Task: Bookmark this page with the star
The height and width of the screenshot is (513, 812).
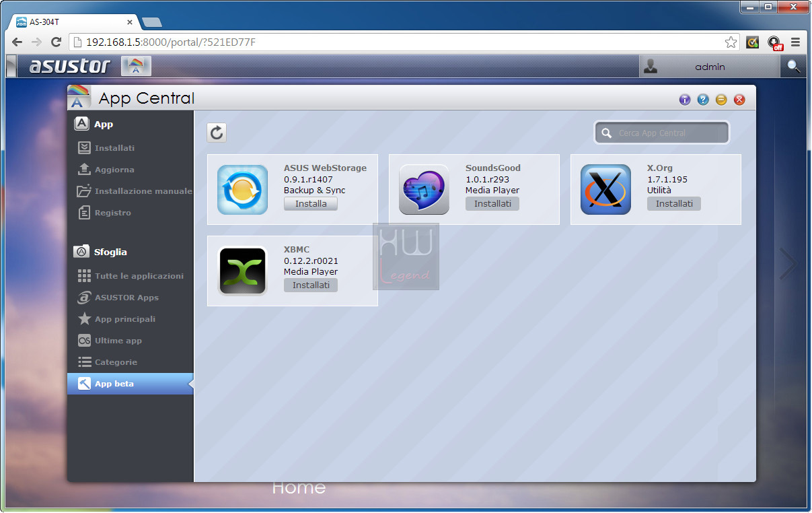Action: 731,42
